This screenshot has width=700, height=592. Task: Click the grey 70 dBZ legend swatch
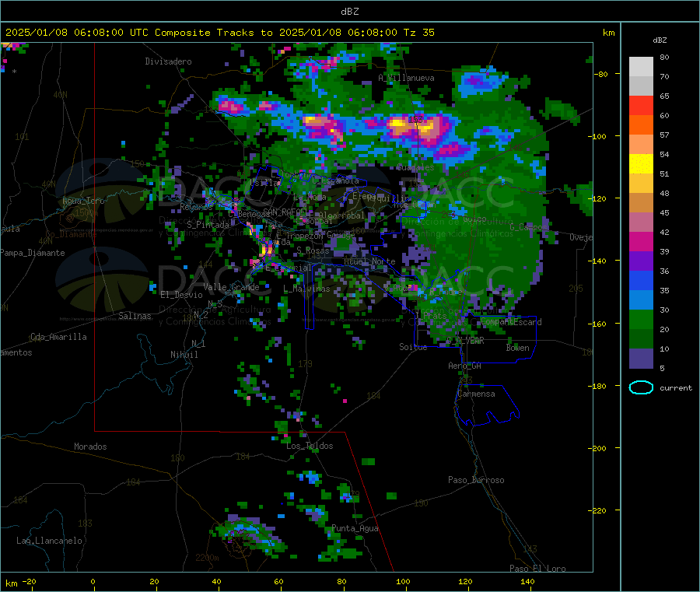(641, 86)
